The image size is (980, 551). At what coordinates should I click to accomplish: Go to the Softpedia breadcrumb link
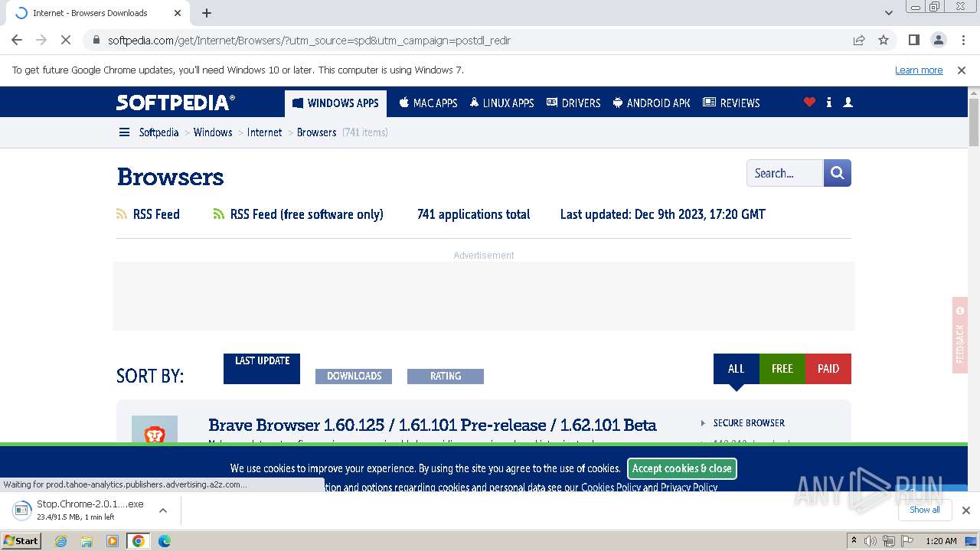click(158, 132)
